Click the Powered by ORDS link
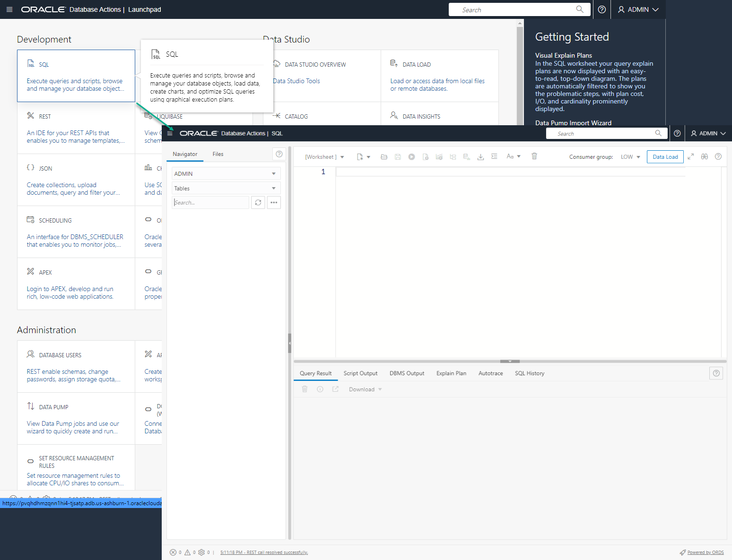Viewport: 732px width, 560px height. [x=705, y=552]
